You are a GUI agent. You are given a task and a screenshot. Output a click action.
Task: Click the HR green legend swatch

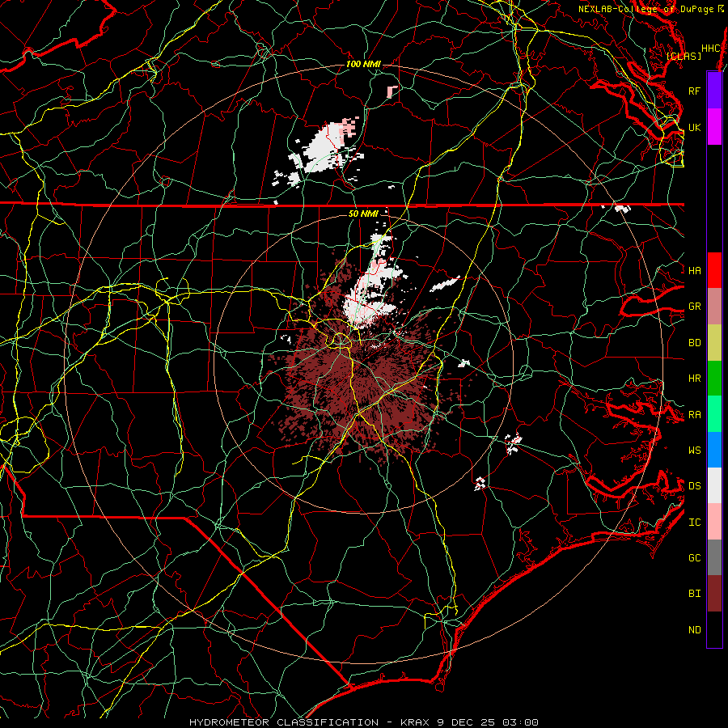pyautogui.click(x=714, y=379)
